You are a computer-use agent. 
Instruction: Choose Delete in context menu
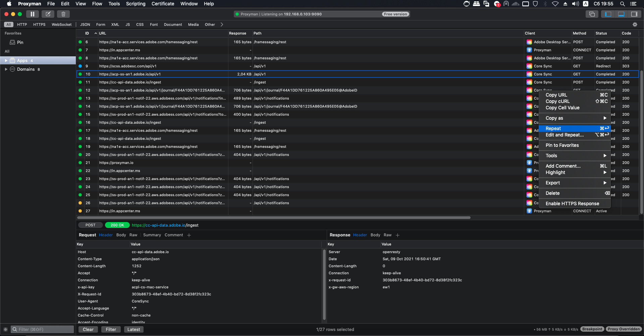tap(575, 193)
